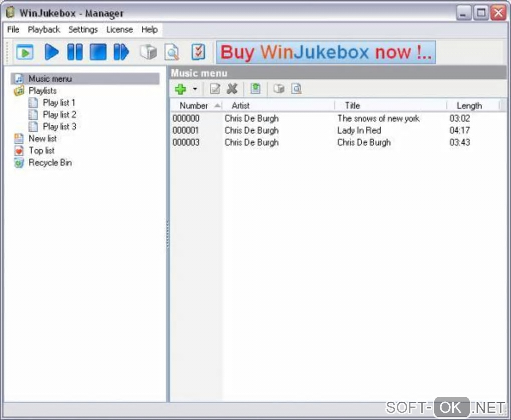Click the delete X icon
The image size is (511, 420).
(x=232, y=89)
